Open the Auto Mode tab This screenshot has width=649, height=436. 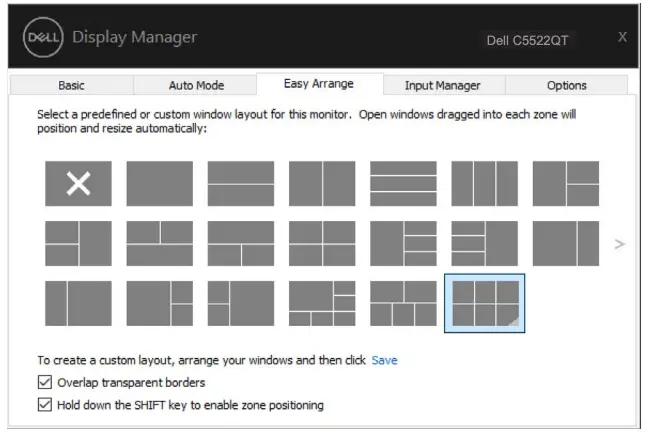195,86
